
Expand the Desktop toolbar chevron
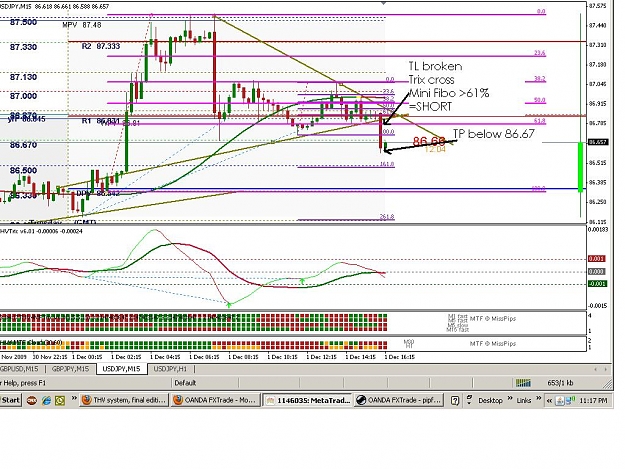click(509, 398)
